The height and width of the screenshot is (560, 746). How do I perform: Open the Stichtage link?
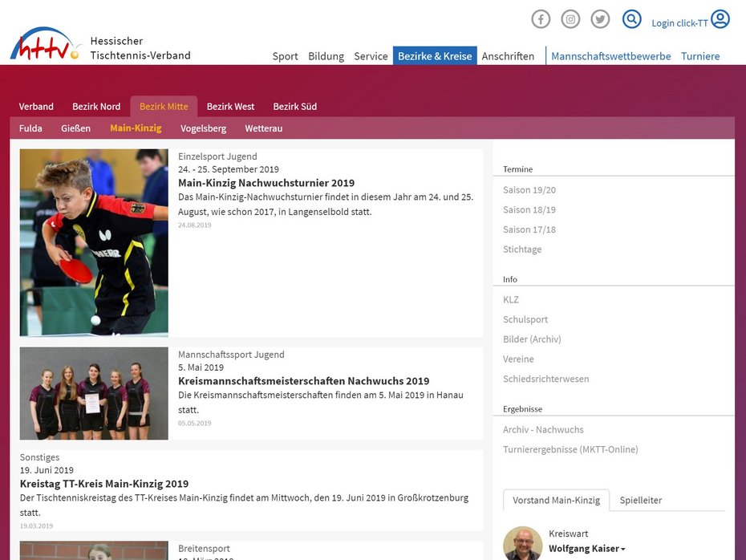coord(522,250)
